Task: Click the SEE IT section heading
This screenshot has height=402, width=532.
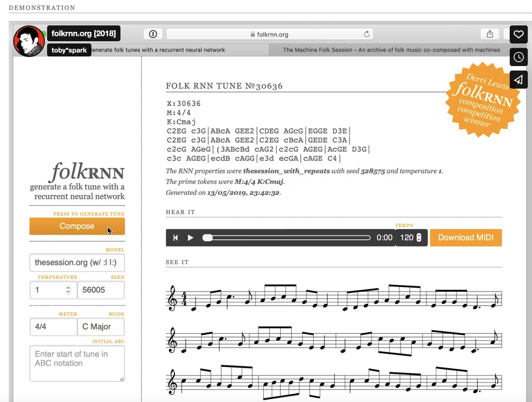Action: point(177,262)
